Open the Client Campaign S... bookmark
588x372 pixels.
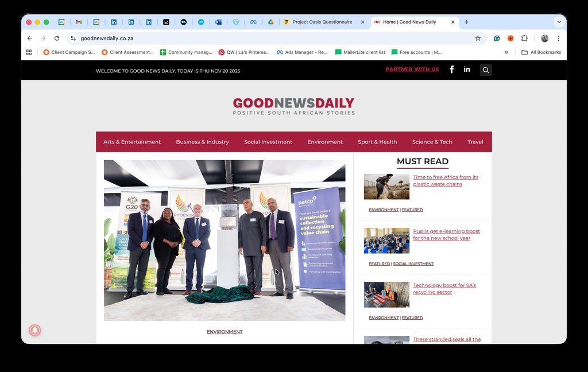click(x=69, y=52)
